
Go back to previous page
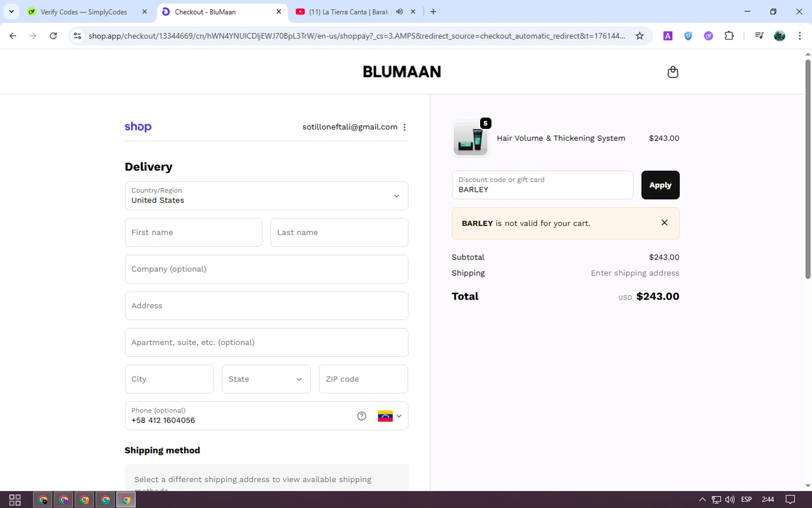click(13, 36)
